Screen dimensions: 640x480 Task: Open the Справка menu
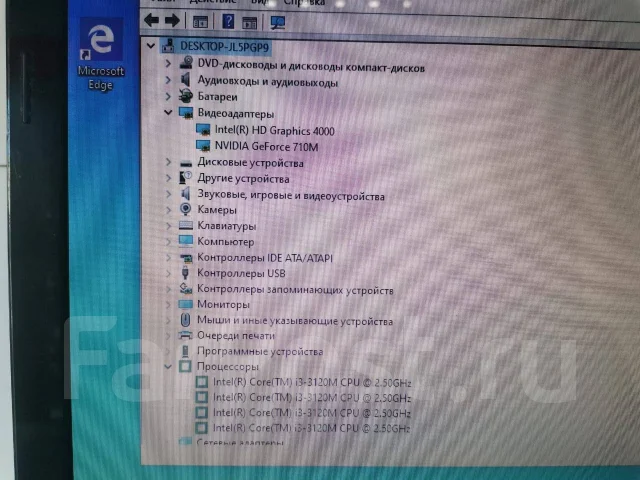pos(304,2)
